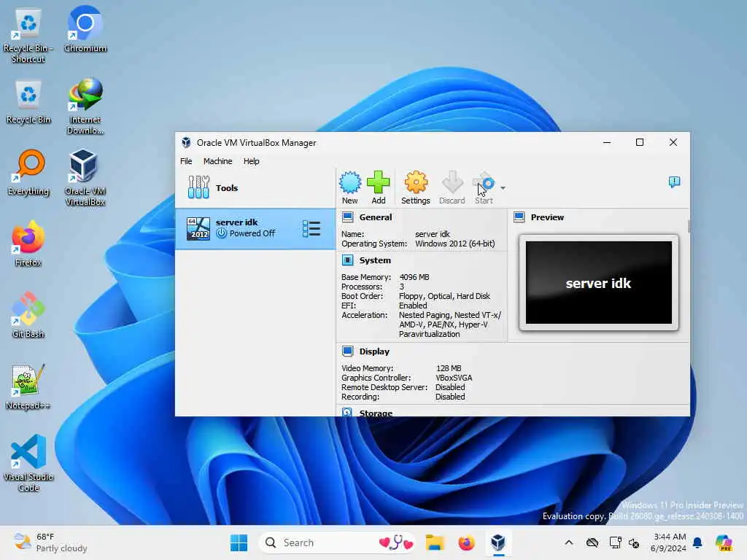Maximize the VirtualBox Manager window
The image size is (747, 560).
tap(640, 142)
